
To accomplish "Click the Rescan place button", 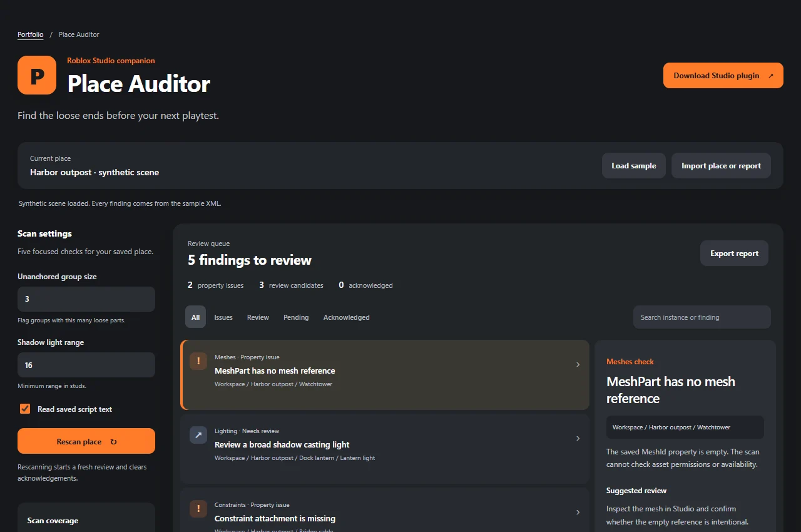I will click(86, 441).
